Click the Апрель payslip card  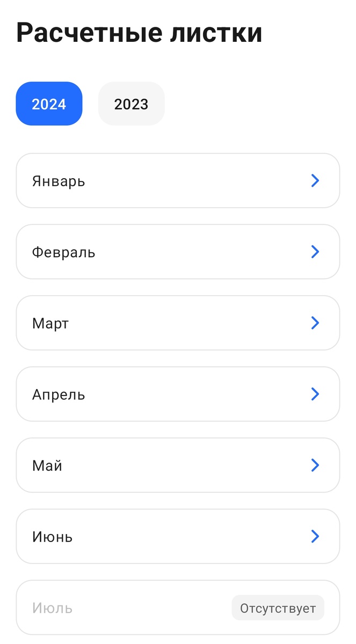coord(178,394)
